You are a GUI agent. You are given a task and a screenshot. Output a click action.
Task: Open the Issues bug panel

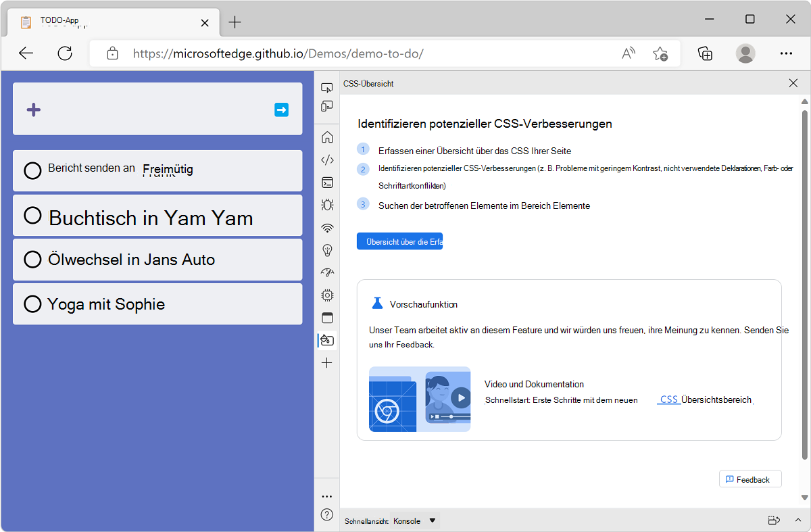(x=327, y=204)
